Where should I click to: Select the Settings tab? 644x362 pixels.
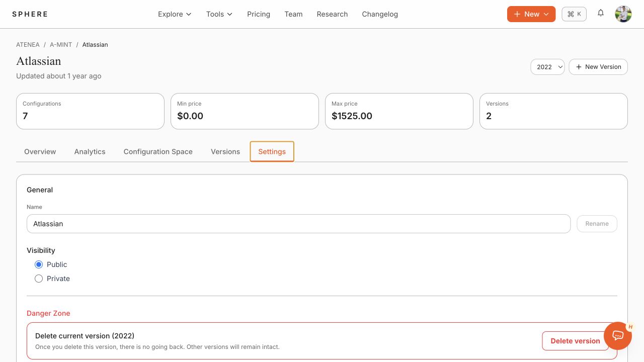272,152
